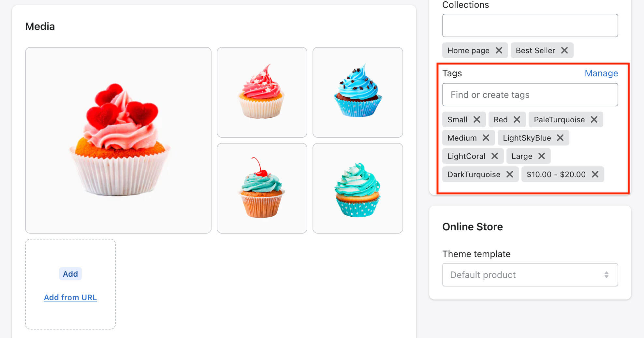Click the LightCoral tag label
This screenshot has width=644, height=338.
click(466, 156)
